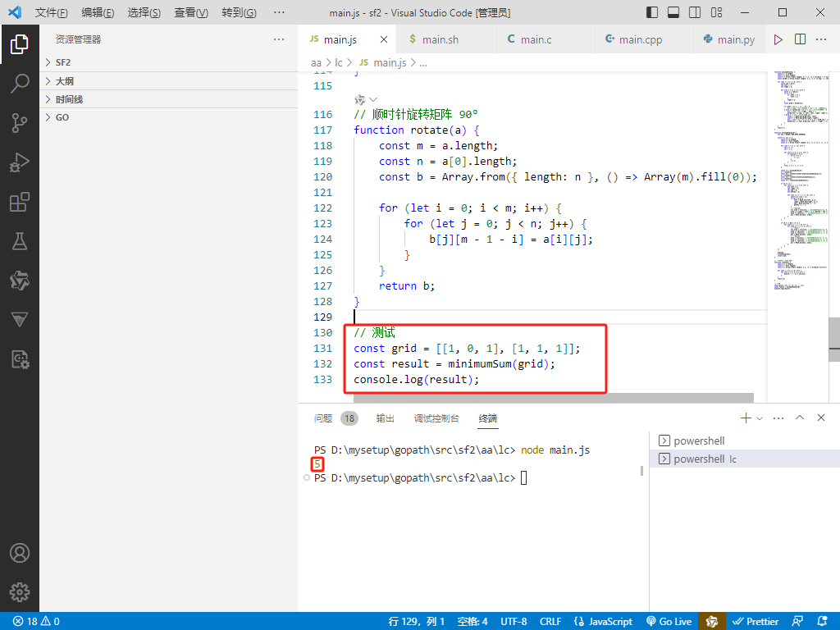Open the 输出 output panel tab
The width and height of the screenshot is (840, 630).
(x=386, y=418)
